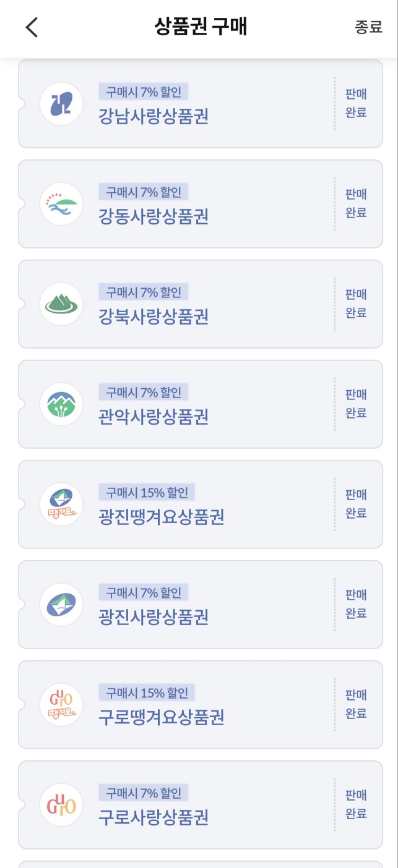Click the 구매시 15% 할인 badge on 구로땡겨요상품권
Image resolution: width=398 pixels, height=868 pixels.
coord(150,692)
